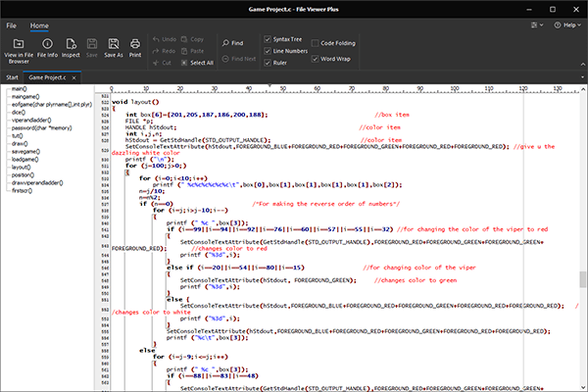Click scrollbar up arrow in code view
This screenshot has width=588, height=392.
tap(583, 89)
